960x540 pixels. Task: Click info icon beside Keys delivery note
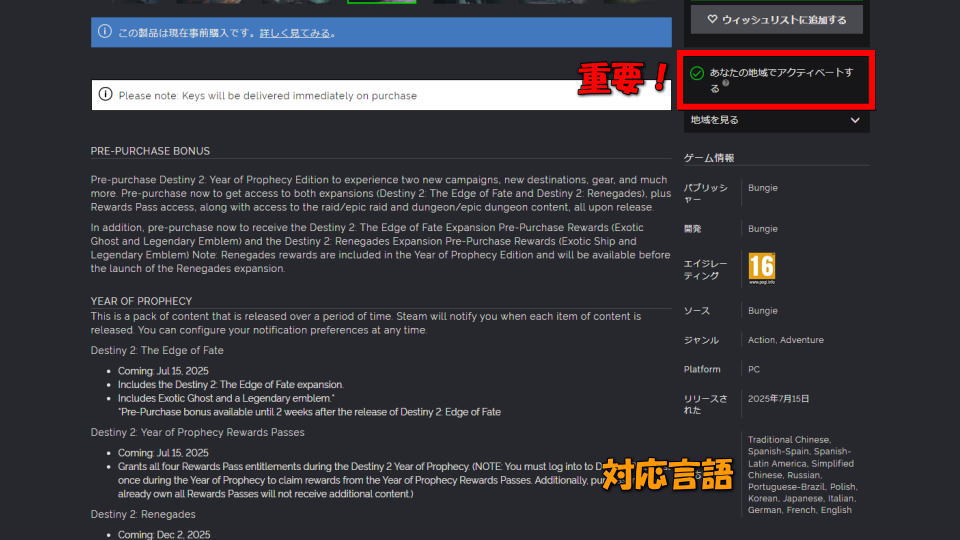click(105, 94)
